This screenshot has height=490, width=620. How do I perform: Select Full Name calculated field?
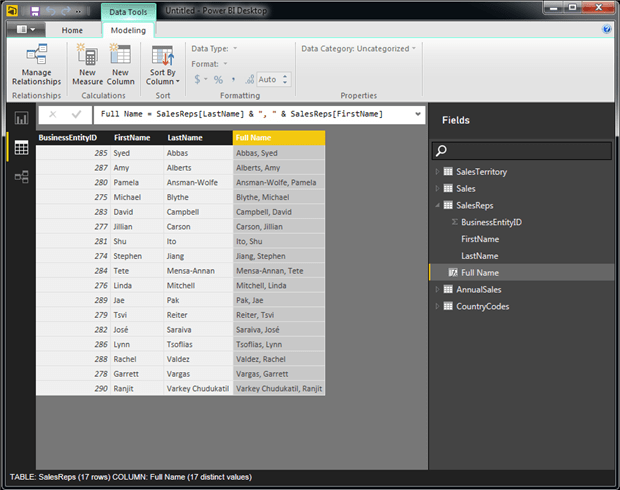(480, 272)
